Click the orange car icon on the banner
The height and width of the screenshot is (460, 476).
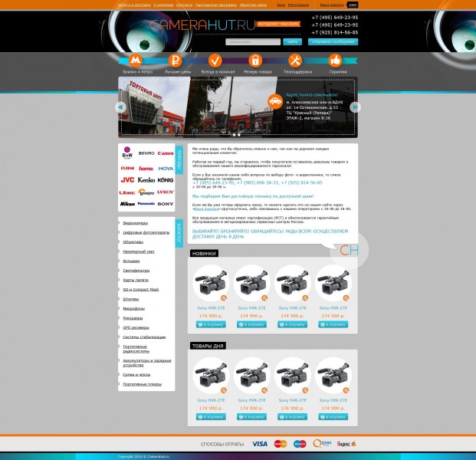click(275, 101)
